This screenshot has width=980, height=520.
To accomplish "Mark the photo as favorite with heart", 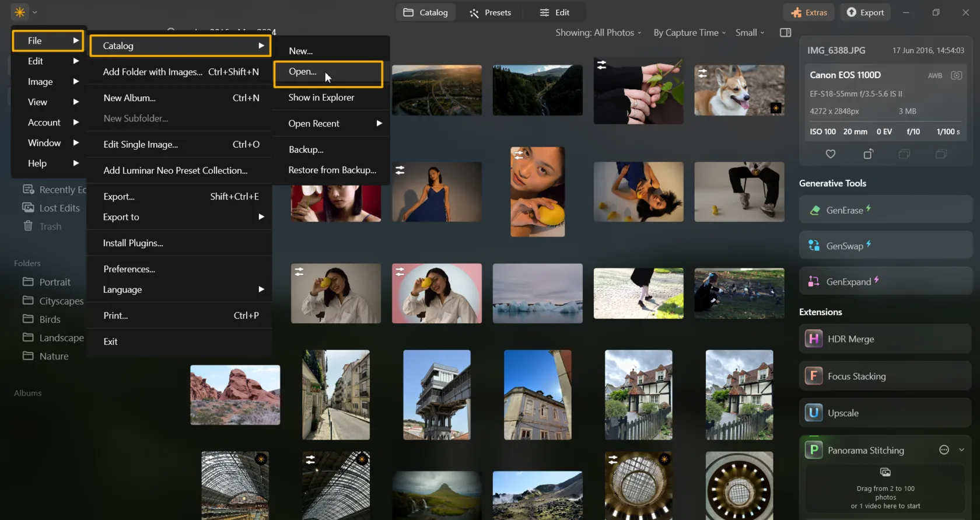I will (831, 154).
